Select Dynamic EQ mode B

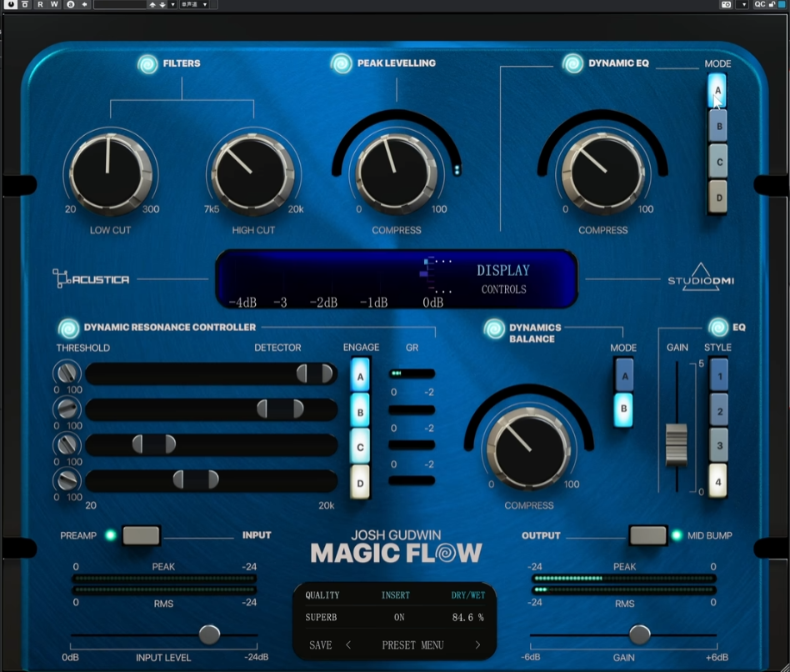[718, 126]
